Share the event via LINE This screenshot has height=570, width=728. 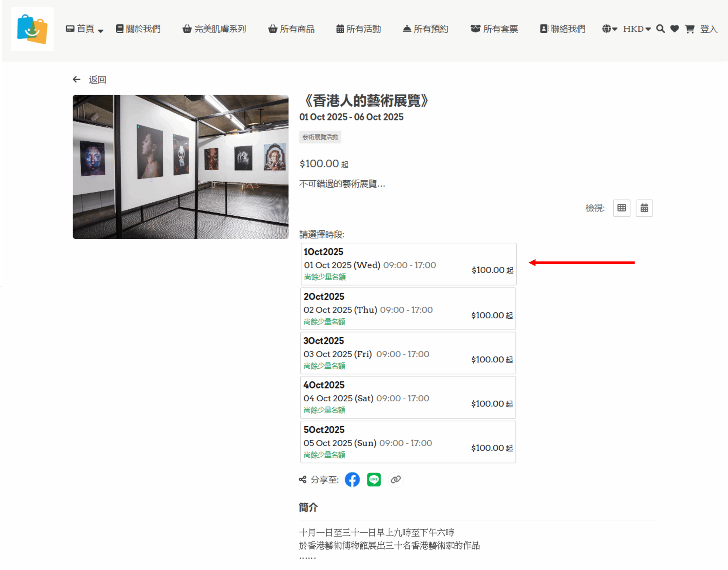tap(374, 480)
